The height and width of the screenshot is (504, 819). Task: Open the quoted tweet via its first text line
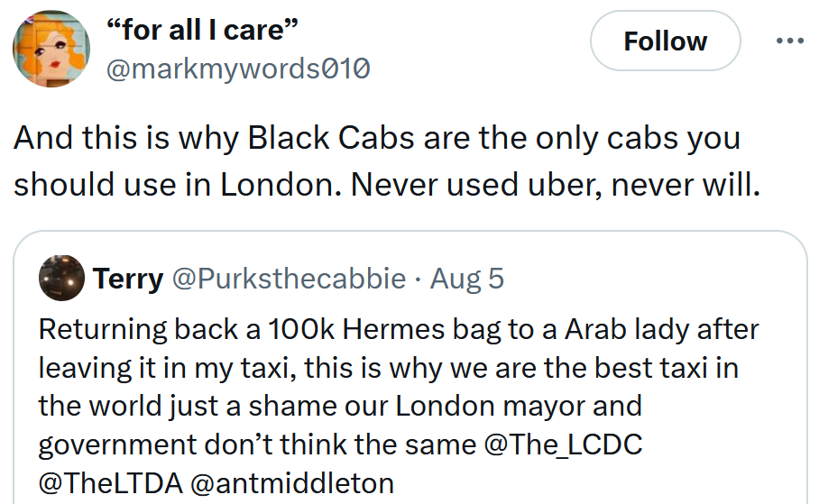pos(399,328)
